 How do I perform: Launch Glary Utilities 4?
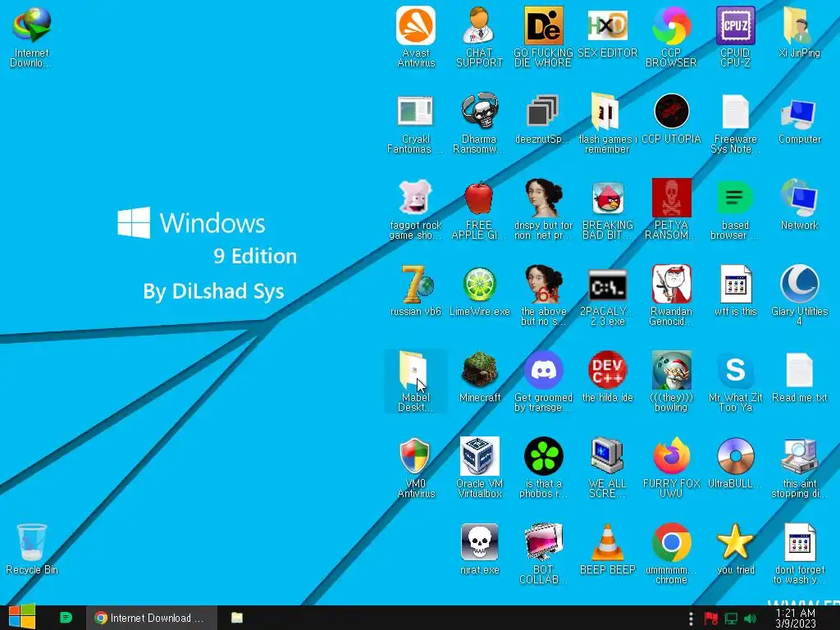(799, 295)
